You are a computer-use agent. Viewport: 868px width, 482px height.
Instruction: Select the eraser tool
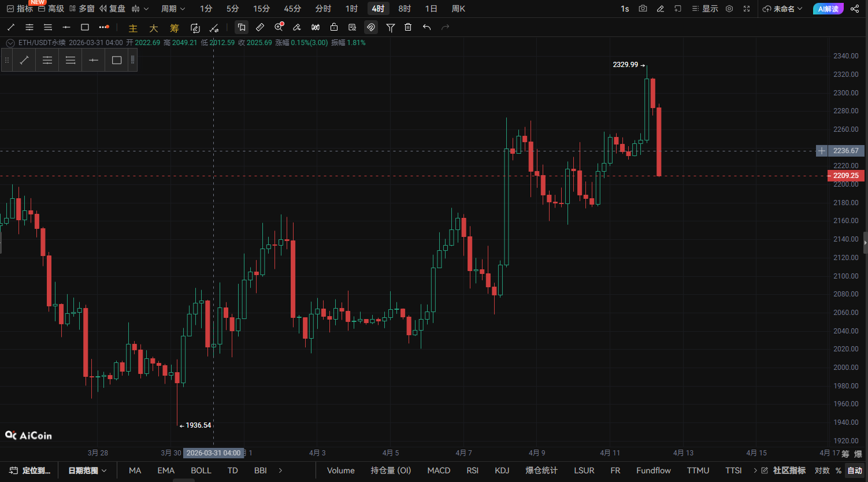[297, 27]
